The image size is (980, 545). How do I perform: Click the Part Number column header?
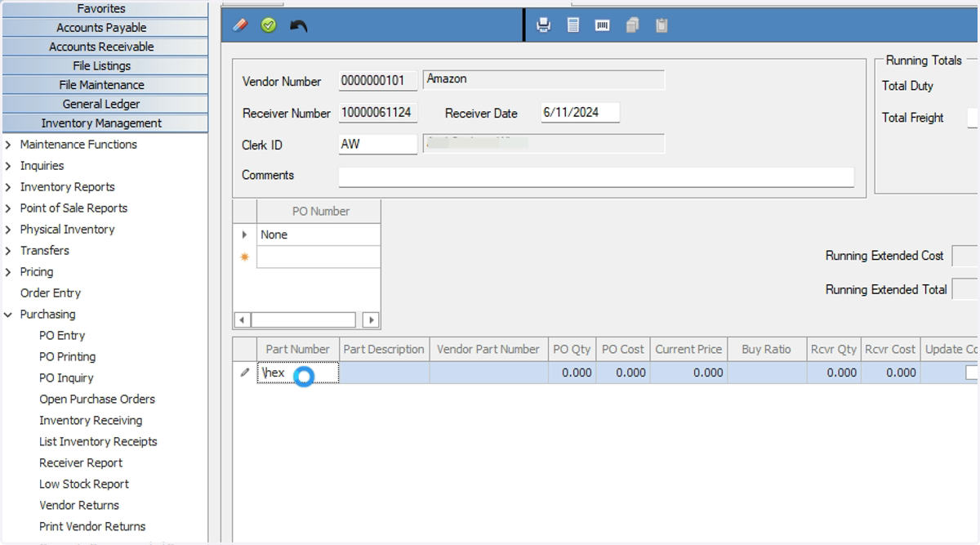point(297,349)
